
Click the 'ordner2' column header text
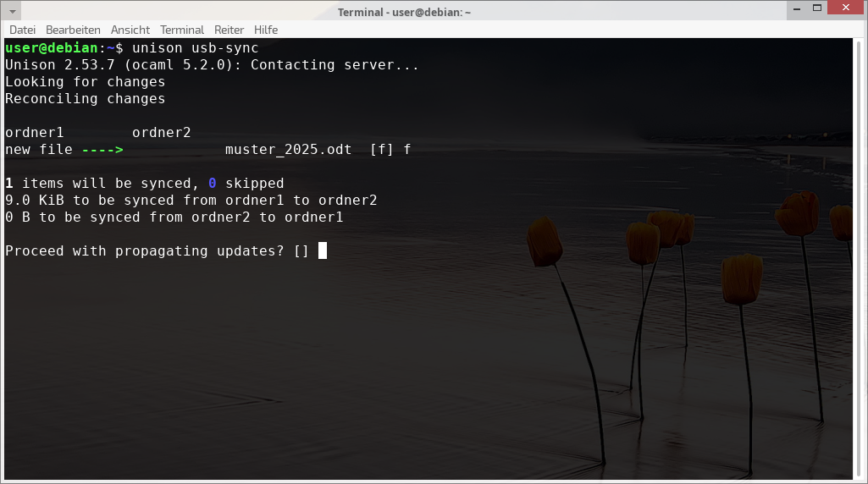161,133
